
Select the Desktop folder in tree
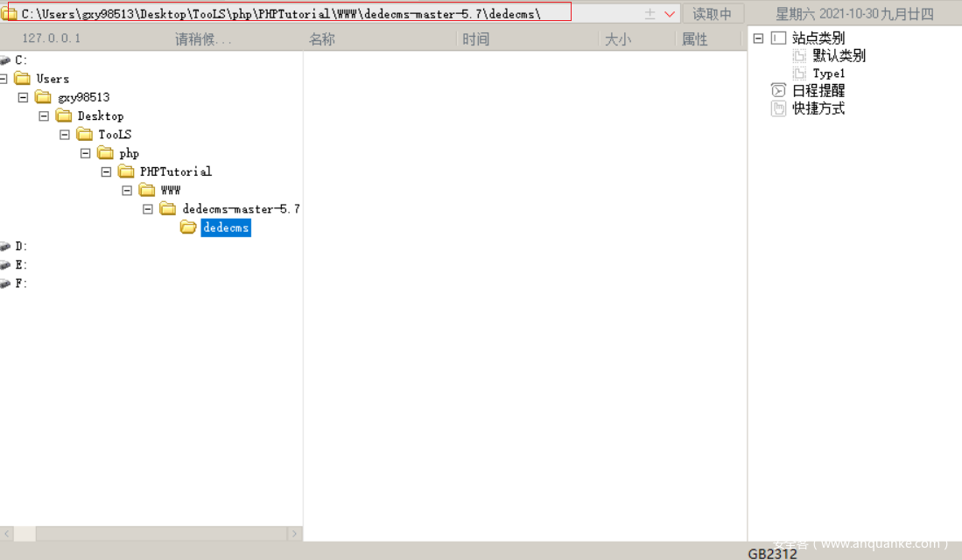[100, 116]
